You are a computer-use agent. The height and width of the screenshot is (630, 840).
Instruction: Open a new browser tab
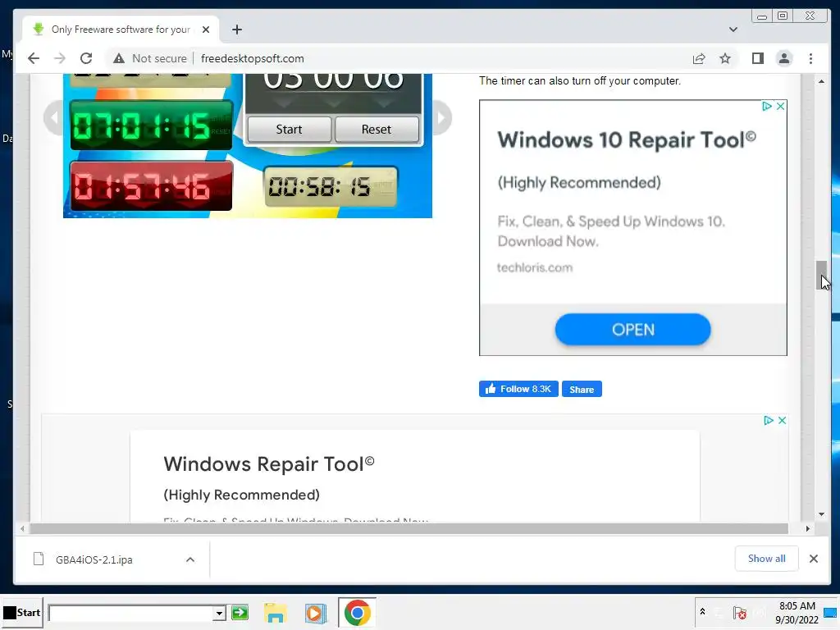point(237,30)
